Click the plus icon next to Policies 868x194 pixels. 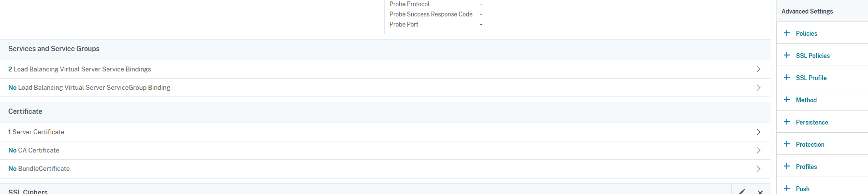tap(787, 33)
